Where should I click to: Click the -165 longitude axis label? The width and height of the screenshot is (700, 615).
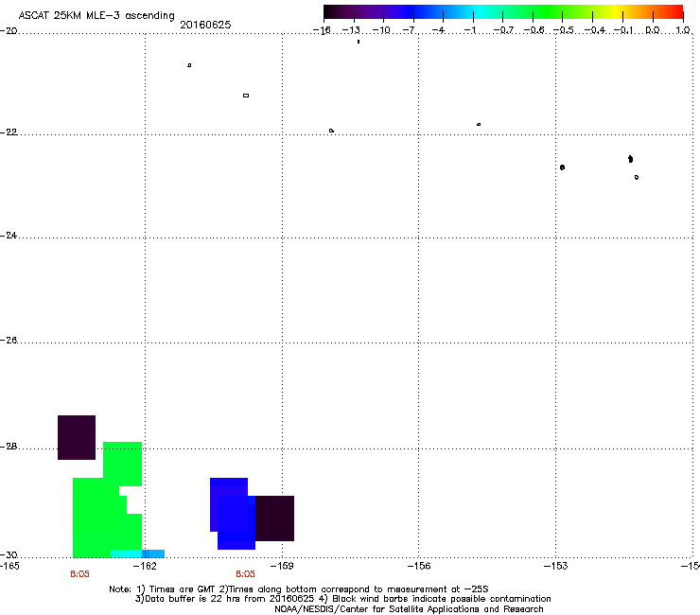point(9,566)
